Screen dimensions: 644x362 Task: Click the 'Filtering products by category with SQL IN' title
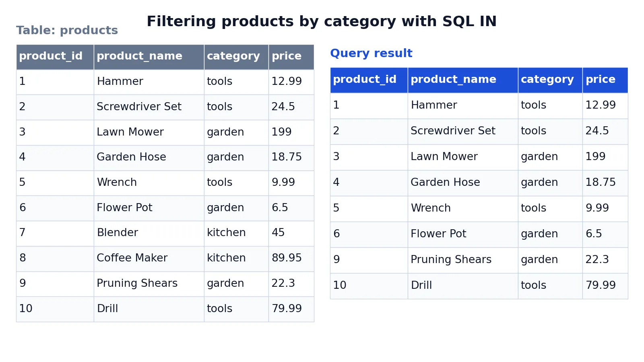(322, 21)
